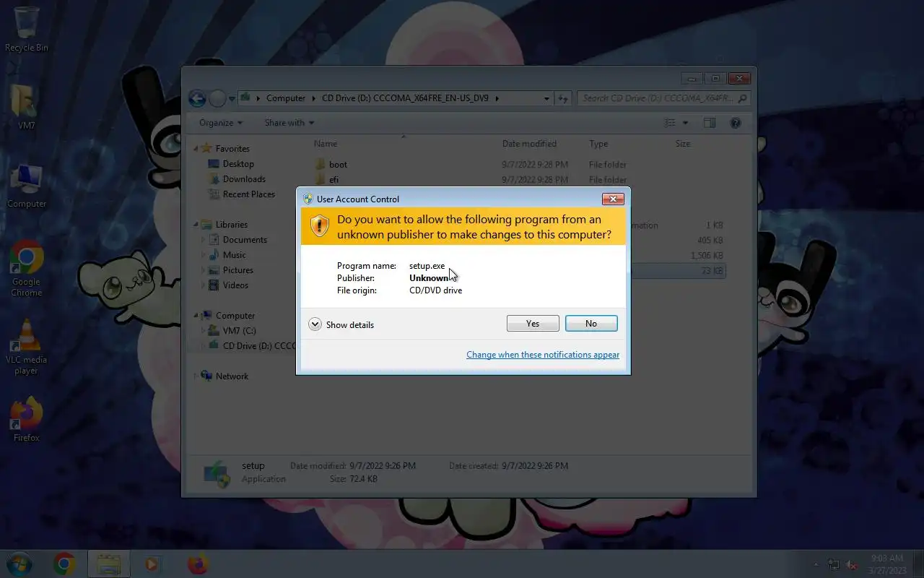Click Computer in the address bar
Viewport: 924px width, 578px height.
tap(286, 98)
